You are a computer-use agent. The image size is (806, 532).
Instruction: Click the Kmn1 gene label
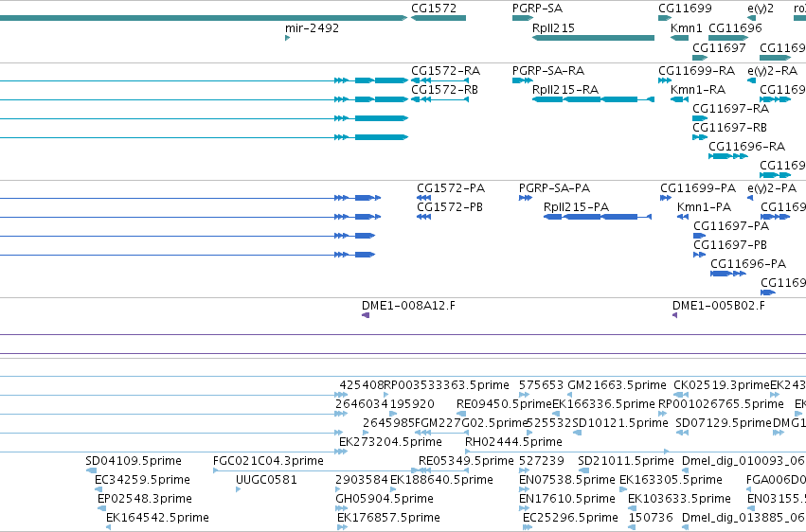point(687,28)
